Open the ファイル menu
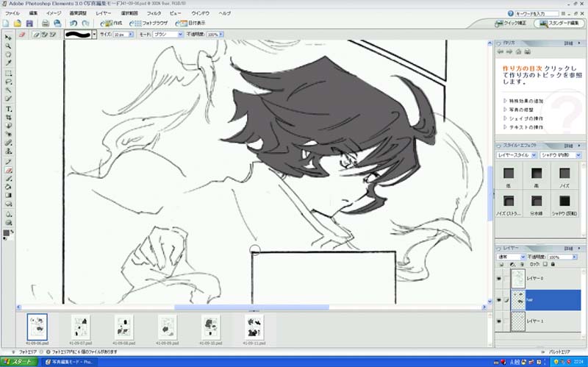The height and width of the screenshot is (367, 588). point(12,13)
